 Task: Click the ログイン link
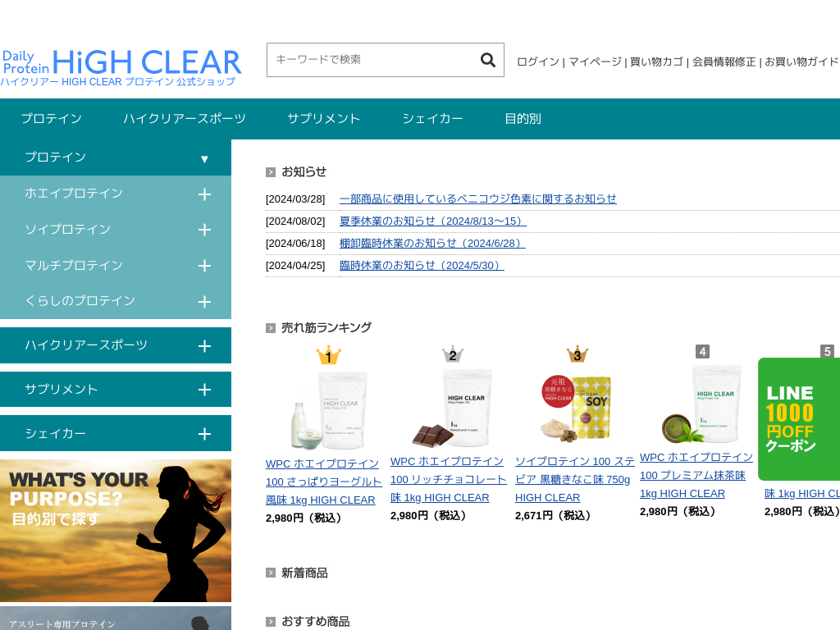[538, 62]
